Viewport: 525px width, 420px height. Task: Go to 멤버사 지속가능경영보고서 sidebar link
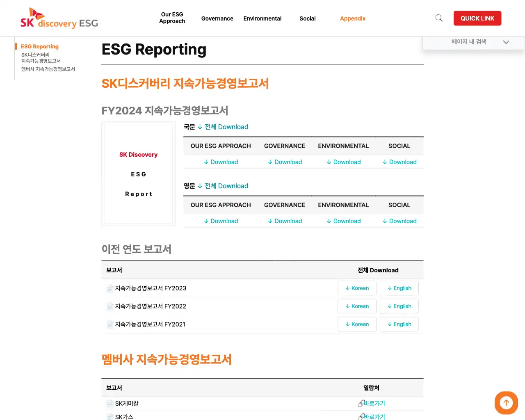[x=48, y=69]
